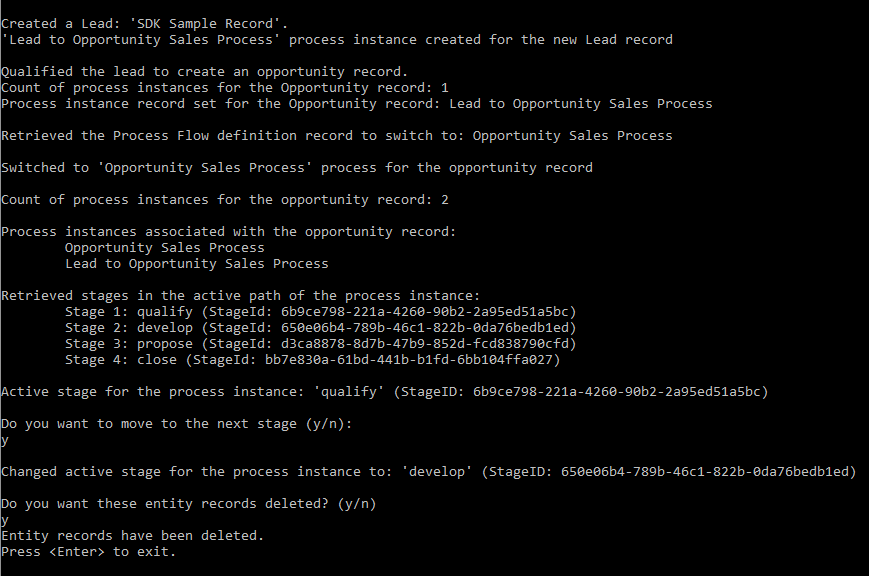This screenshot has width=869, height=576.
Task: Click the 'Stage 1: qualify' line
Action: (320, 311)
